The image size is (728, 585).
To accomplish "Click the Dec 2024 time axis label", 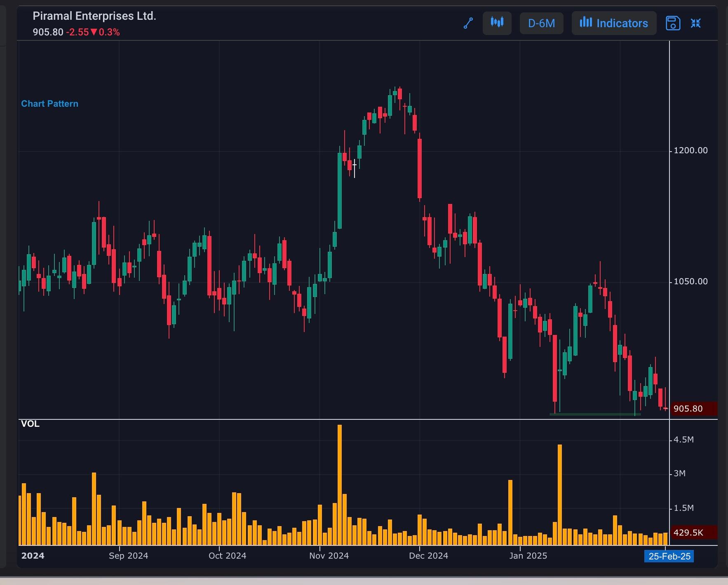I will pyautogui.click(x=428, y=556).
